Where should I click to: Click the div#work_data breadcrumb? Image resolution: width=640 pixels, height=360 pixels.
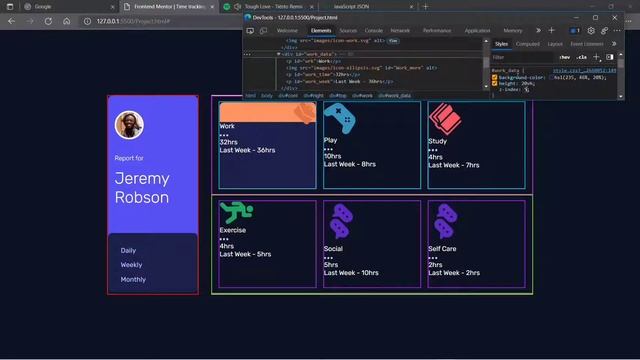click(394, 96)
